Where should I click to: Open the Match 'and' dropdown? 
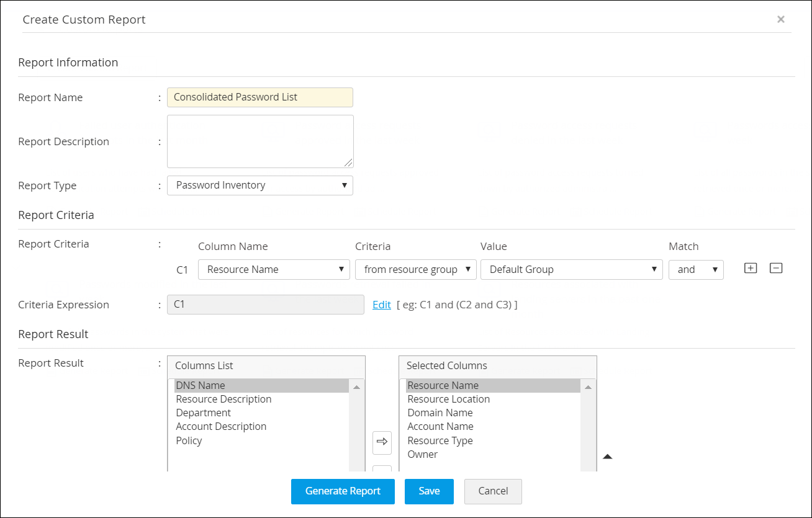coord(696,270)
